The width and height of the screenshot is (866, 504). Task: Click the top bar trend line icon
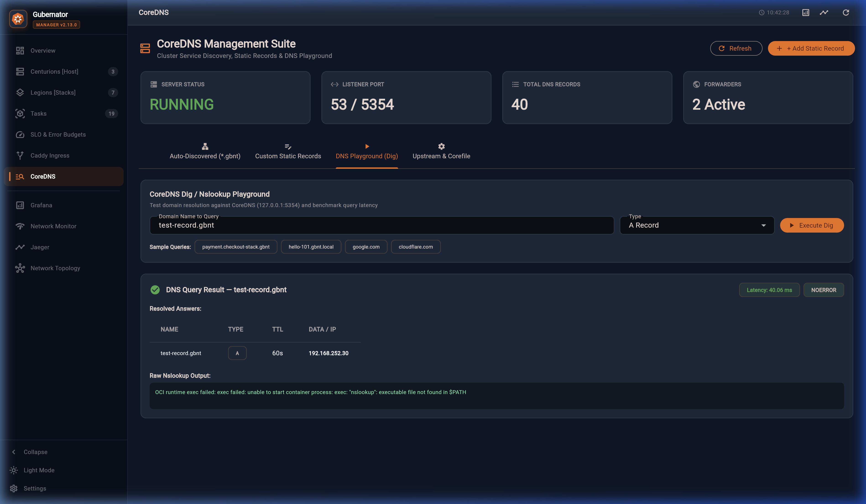(824, 12)
